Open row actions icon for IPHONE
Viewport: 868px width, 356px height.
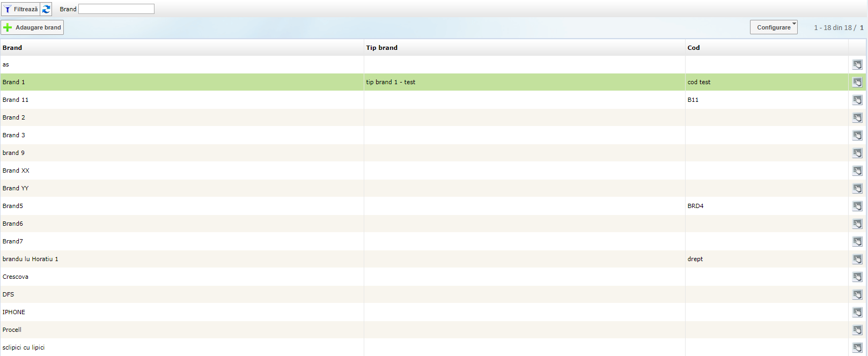[857, 312]
